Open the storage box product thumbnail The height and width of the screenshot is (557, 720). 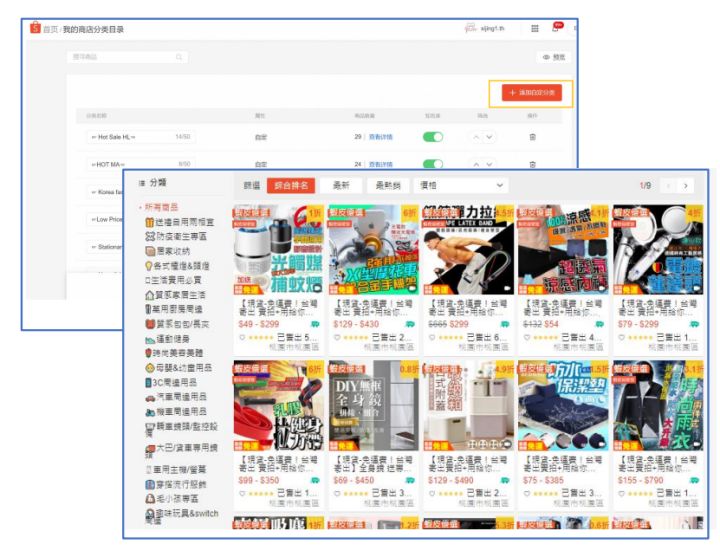coord(468,405)
